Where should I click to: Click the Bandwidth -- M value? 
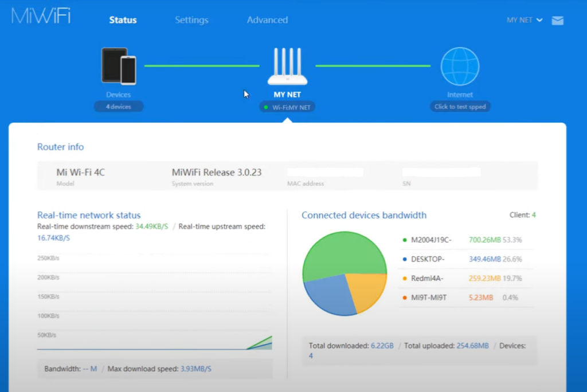[90, 369]
